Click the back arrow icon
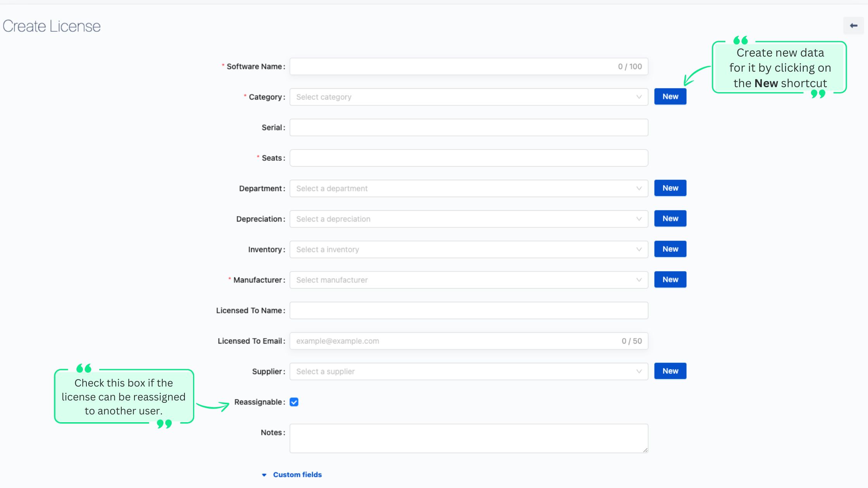868x488 pixels. pos(854,26)
